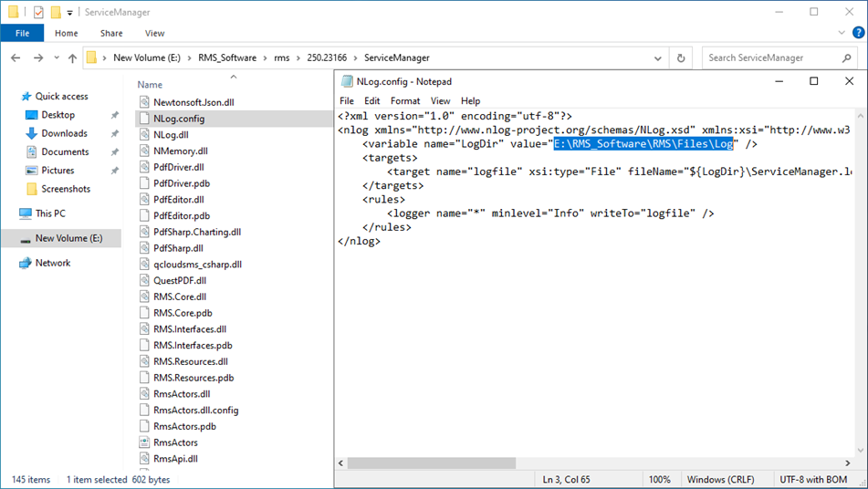This screenshot has height=489, width=868.
Task: Open the recent locations dropdown arrow
Action: [x=57, y=57]
